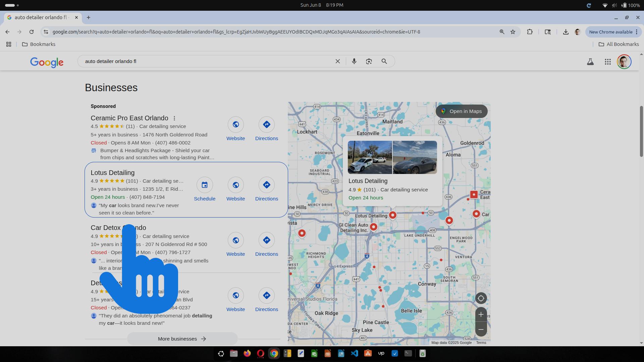Get Directions to Car Detox Orlando
The width and height of the screenshot is (644, 362).
[x=266, y=245]
